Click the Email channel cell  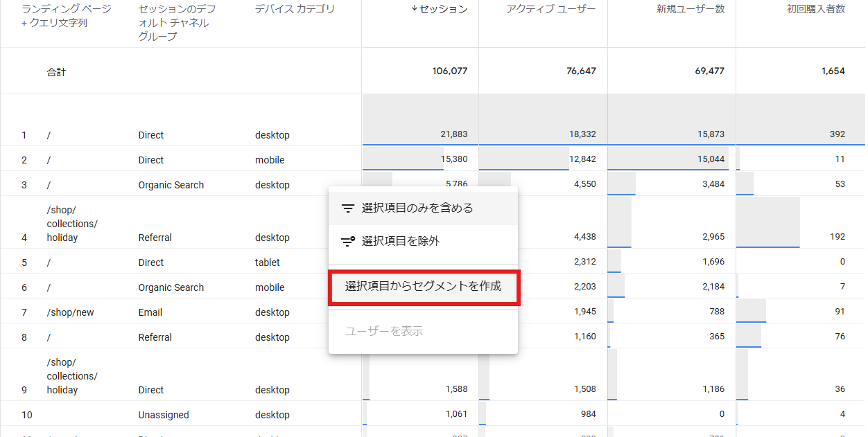click(x=150, y=312)
